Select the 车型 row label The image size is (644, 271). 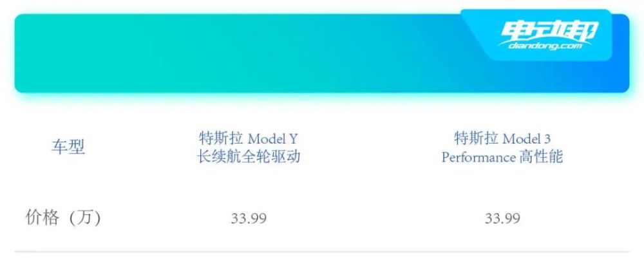[x=68, y=147]
